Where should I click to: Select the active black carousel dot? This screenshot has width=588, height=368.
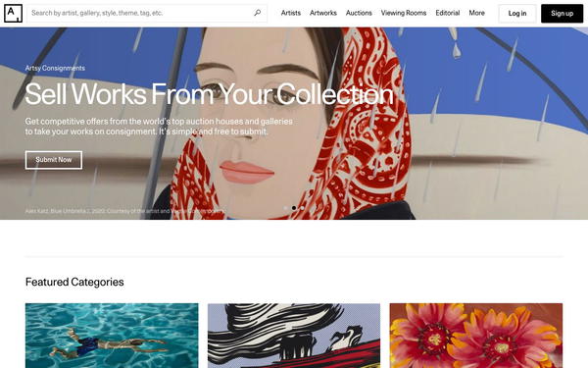[294, 208]
